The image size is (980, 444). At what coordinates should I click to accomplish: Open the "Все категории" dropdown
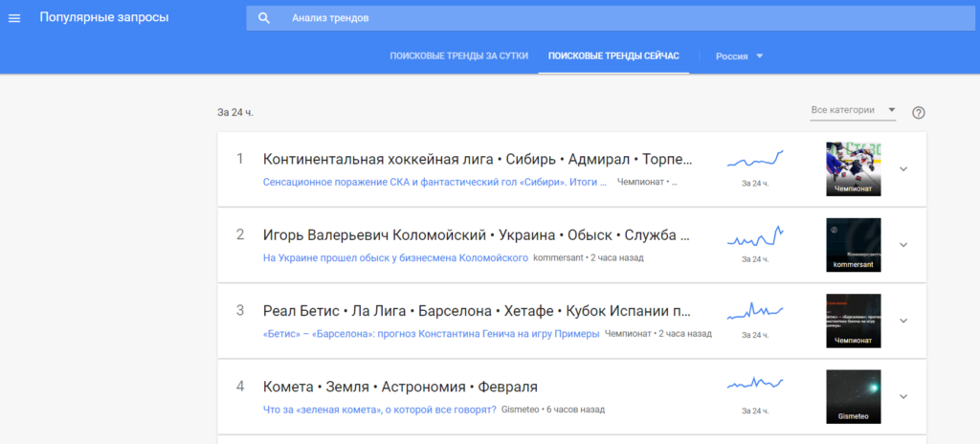coord(853,110)
